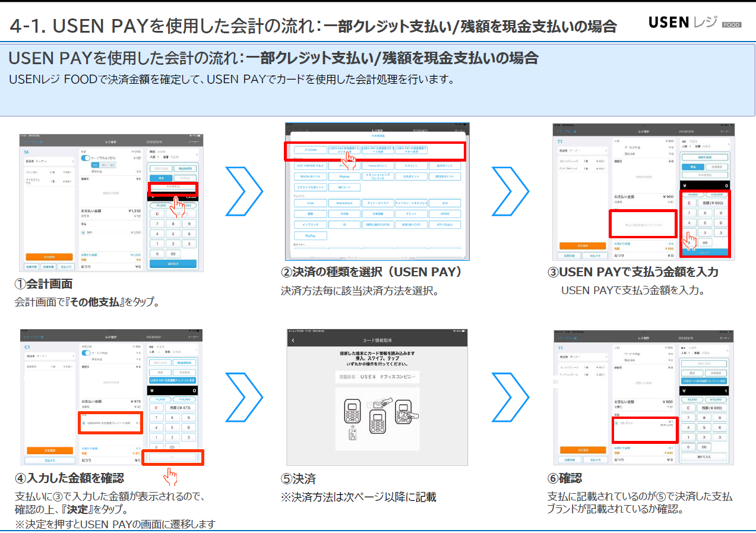Select PayPay under credit section
The image size is (756, 533).
[x=311, y=236]
